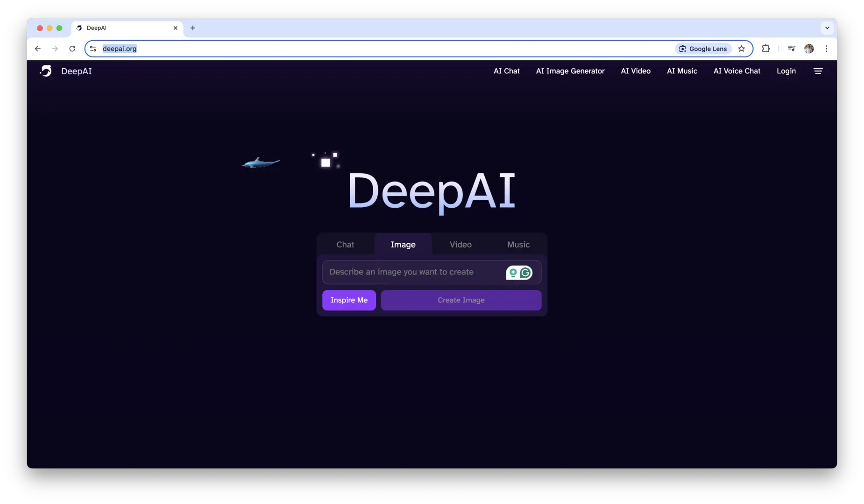The image size is (864, 504).
Task: Click the Login link
Action: tap(786, 71)
